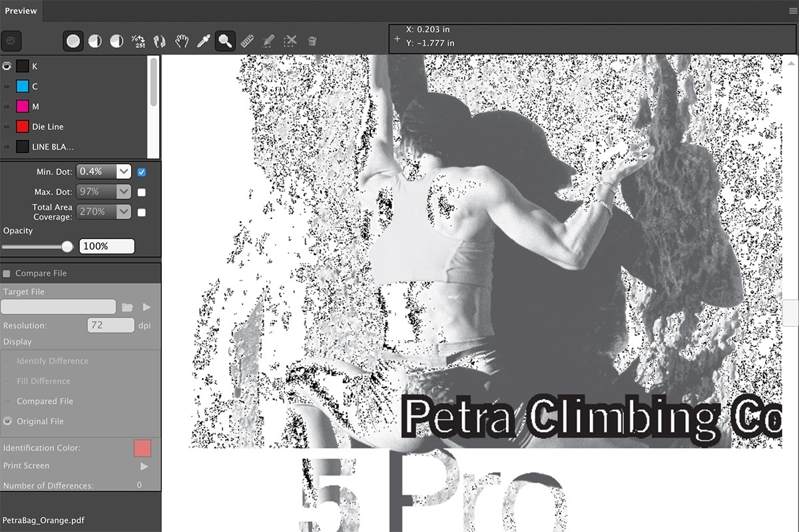Switch to the Preview tab
This screenshot has width=799, height=532.
21,11
